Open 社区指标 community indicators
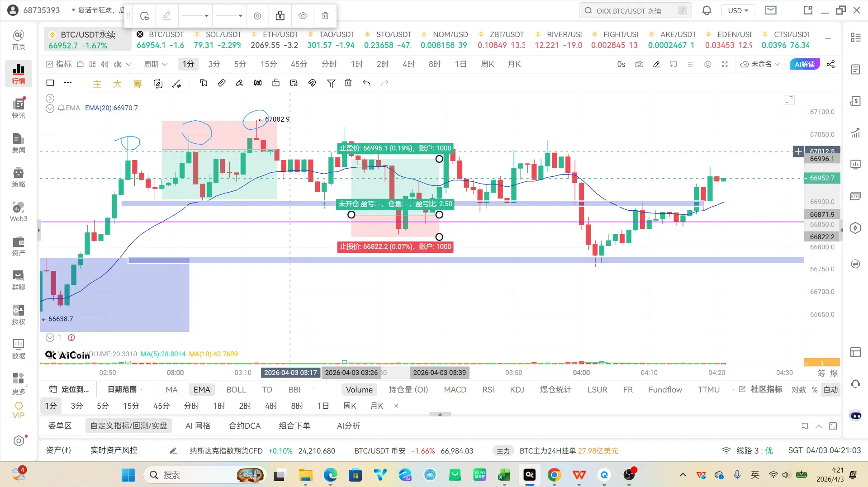 tap(761, 390)
